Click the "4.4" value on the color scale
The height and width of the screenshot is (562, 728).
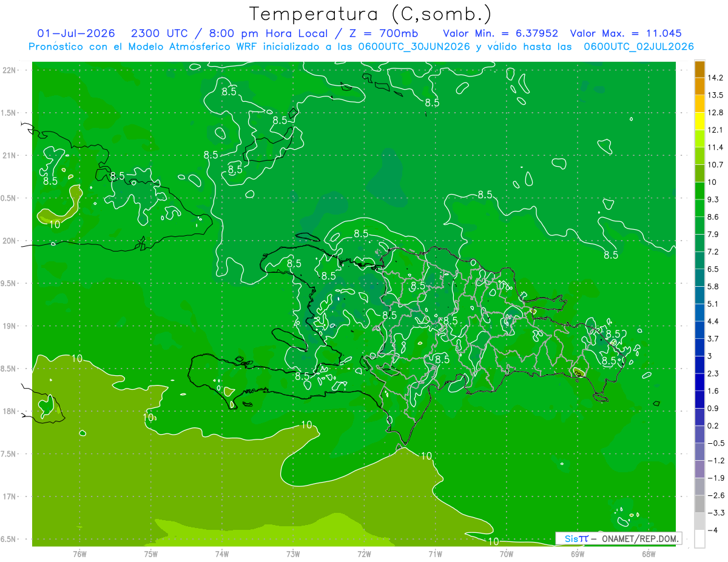click(x=713, y=321)
